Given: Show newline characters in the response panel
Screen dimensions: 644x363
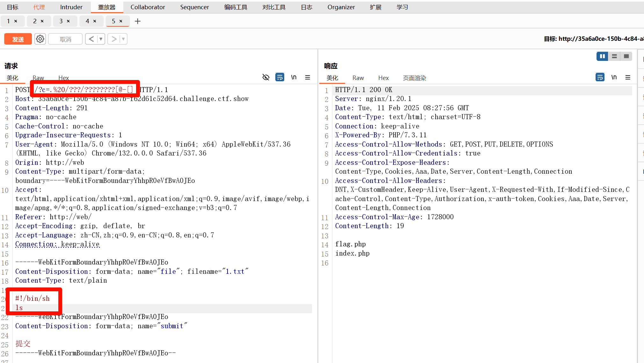Looking at the screenshot, I should [x=614, y=77].
